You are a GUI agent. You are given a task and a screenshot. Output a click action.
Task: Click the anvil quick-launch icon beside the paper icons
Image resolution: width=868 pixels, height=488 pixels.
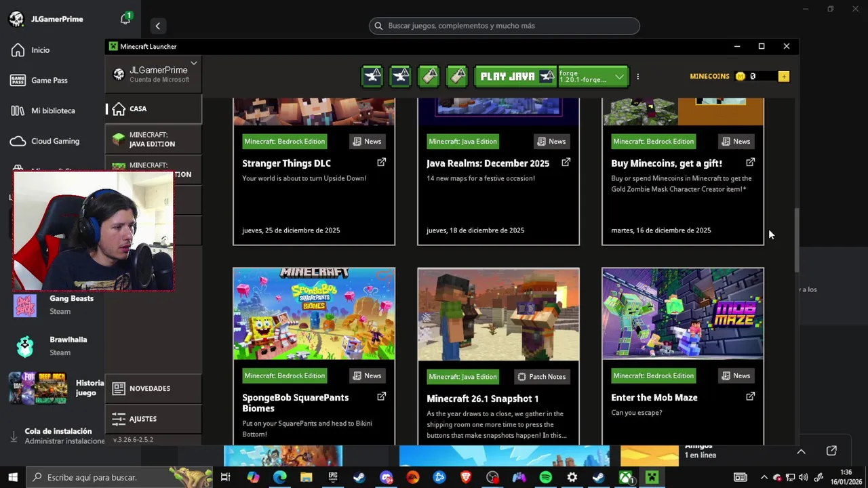[x=401, y=77]
